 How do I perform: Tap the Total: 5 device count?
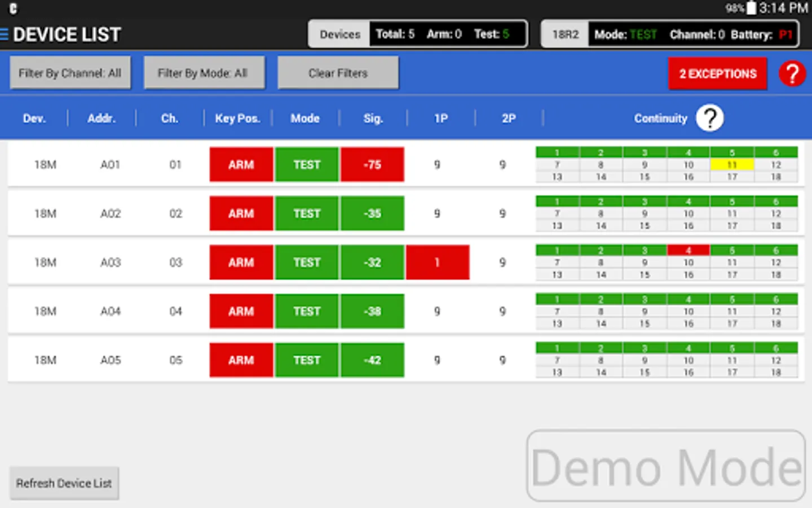point(395,34)
